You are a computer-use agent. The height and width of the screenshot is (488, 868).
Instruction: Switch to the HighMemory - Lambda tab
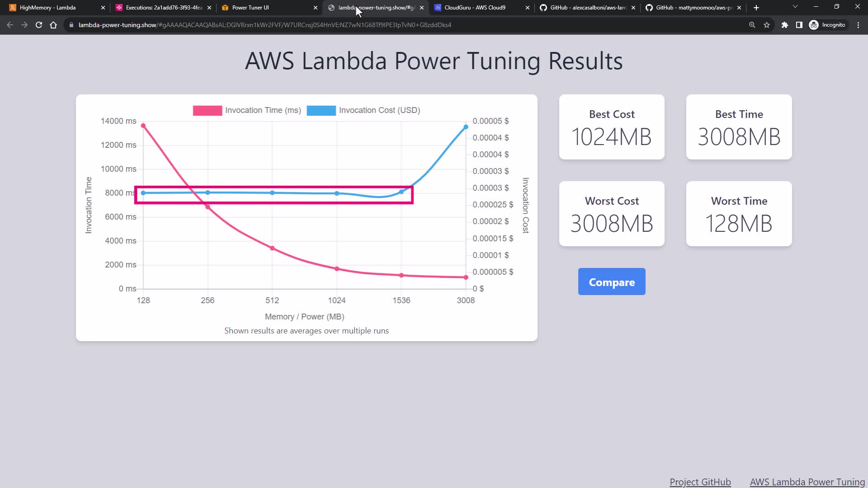tap(47, 8)
